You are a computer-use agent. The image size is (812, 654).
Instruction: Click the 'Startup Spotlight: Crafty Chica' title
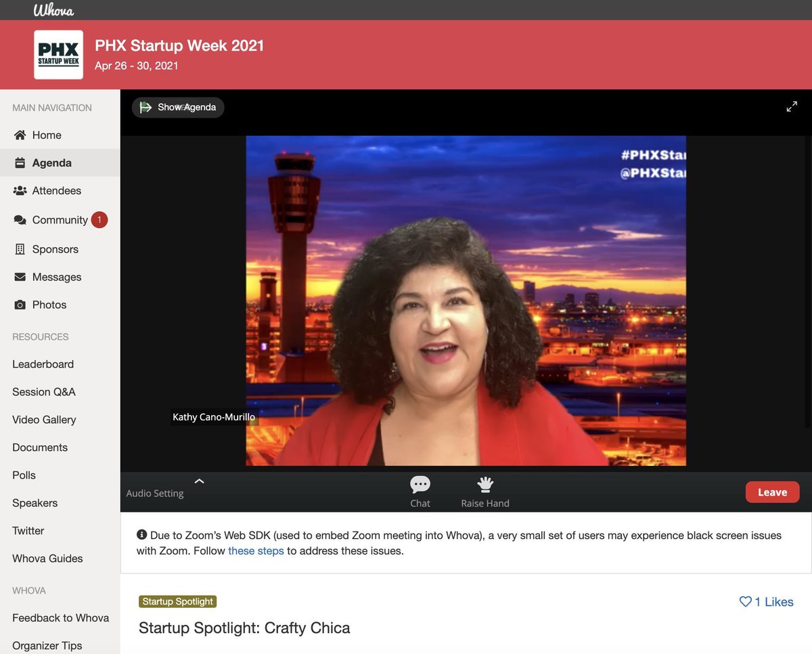[x=244, y=628]
